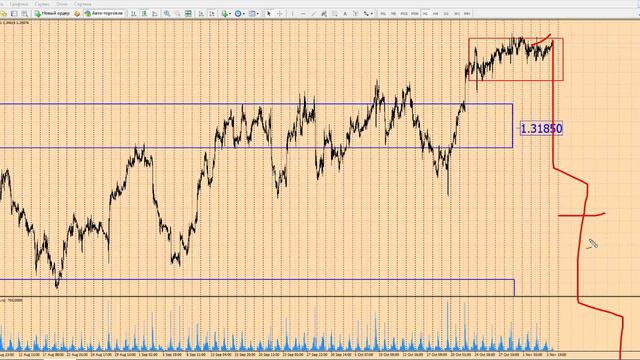This screenshot has width=640, height=360.
Task: Select the text tool marked A
Action: (x=345, y=13)
